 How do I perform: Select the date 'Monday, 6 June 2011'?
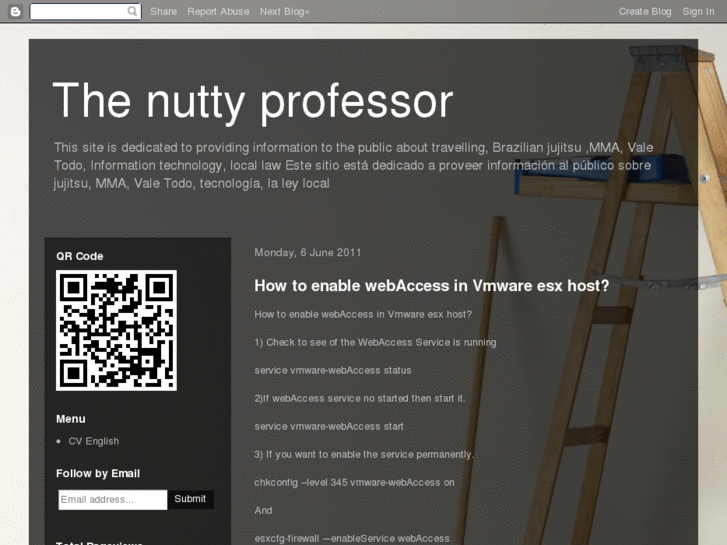point(308,252)
